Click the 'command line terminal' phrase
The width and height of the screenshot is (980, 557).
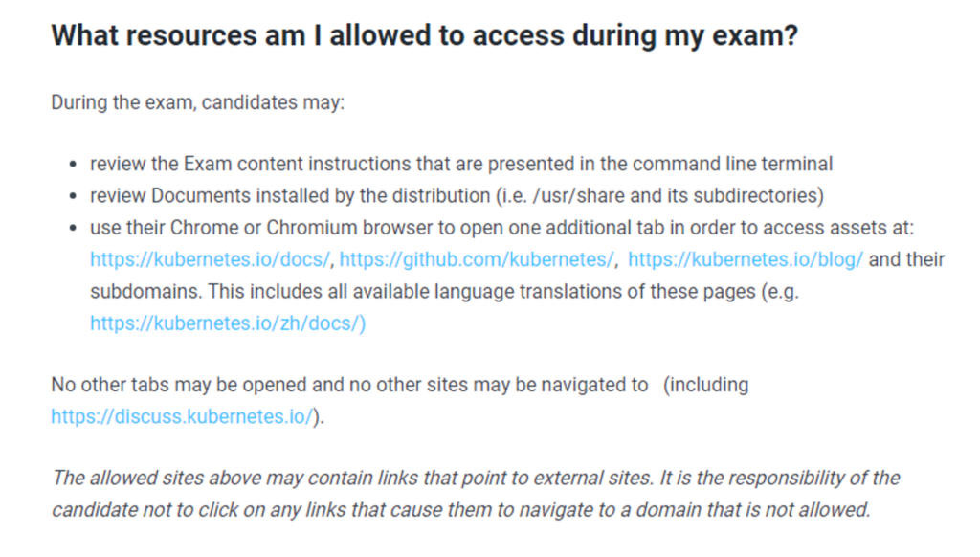point(733,164)
